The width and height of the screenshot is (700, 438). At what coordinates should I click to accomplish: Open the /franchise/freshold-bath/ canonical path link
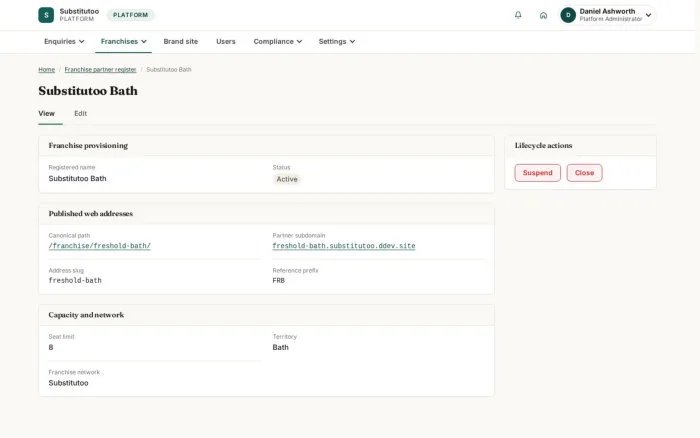pyautogui.click(x=100, y=246)
